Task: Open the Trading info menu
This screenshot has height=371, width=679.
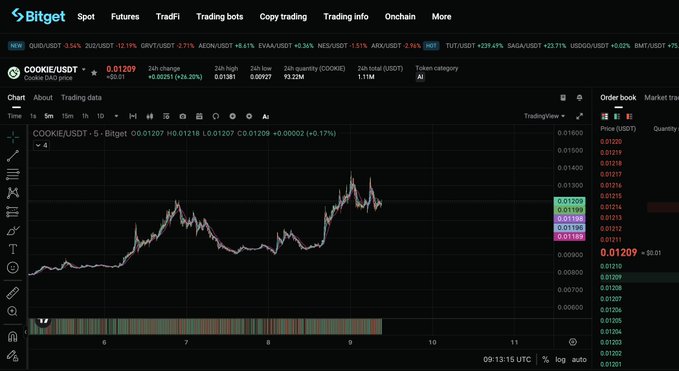Action: coord(346,16)
